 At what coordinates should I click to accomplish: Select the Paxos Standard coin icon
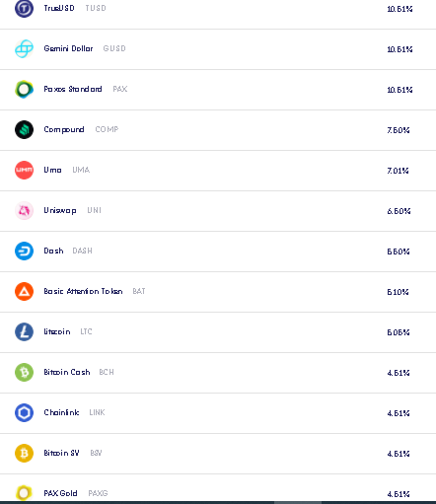24,89
